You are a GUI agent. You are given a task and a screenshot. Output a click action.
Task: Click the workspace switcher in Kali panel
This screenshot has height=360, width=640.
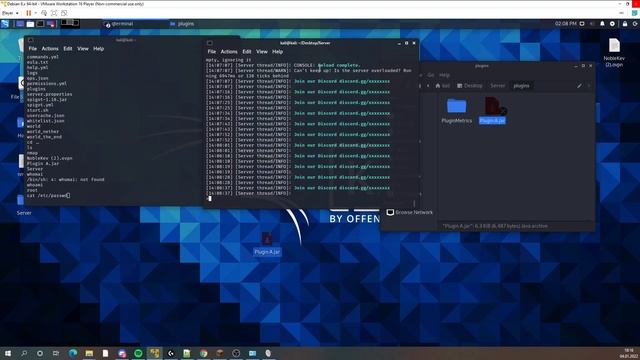click(70, 23)
